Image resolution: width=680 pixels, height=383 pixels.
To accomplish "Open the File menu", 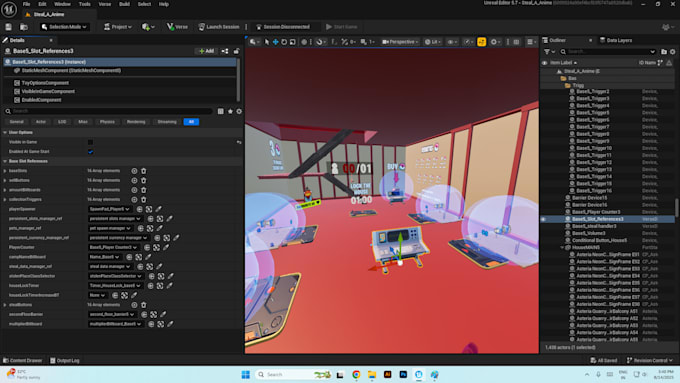I will (x=26, y=4).
